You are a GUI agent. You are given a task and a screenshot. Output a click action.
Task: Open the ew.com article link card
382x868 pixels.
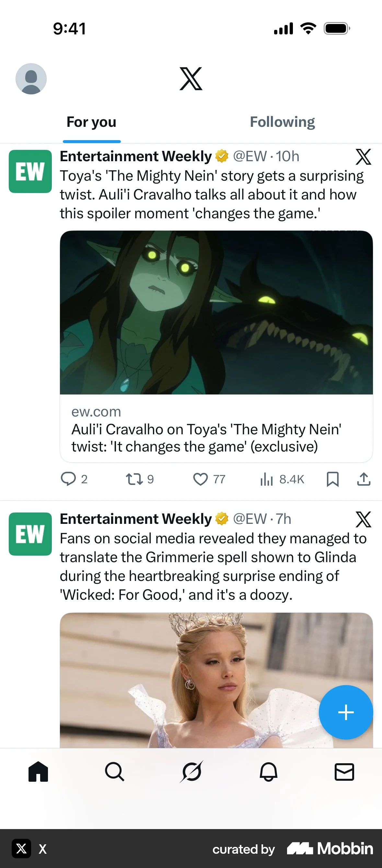pos(216,428)
